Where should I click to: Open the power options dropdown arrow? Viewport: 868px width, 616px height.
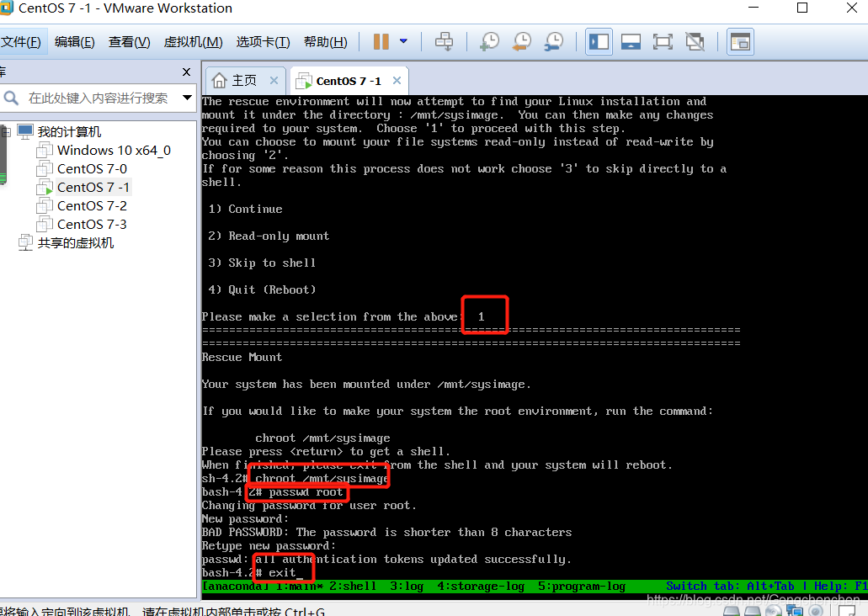pyautogui.click(x=403, y=41)
